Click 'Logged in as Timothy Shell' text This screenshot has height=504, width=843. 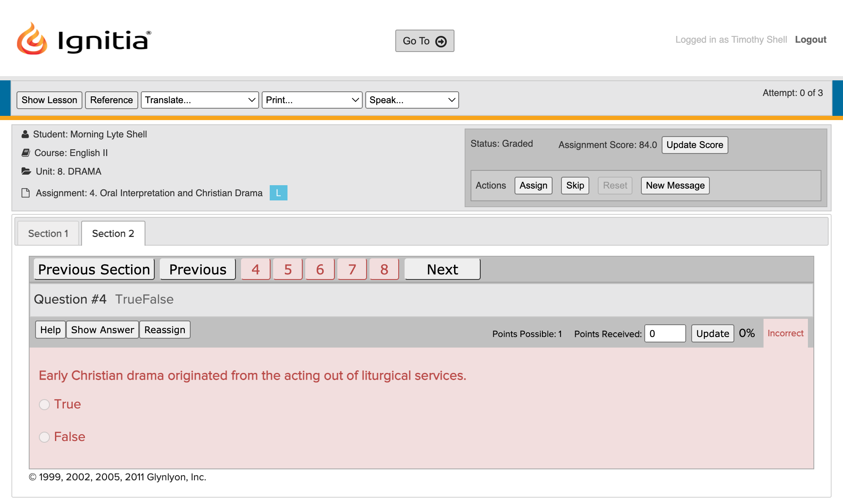click(x=731, y=40)
